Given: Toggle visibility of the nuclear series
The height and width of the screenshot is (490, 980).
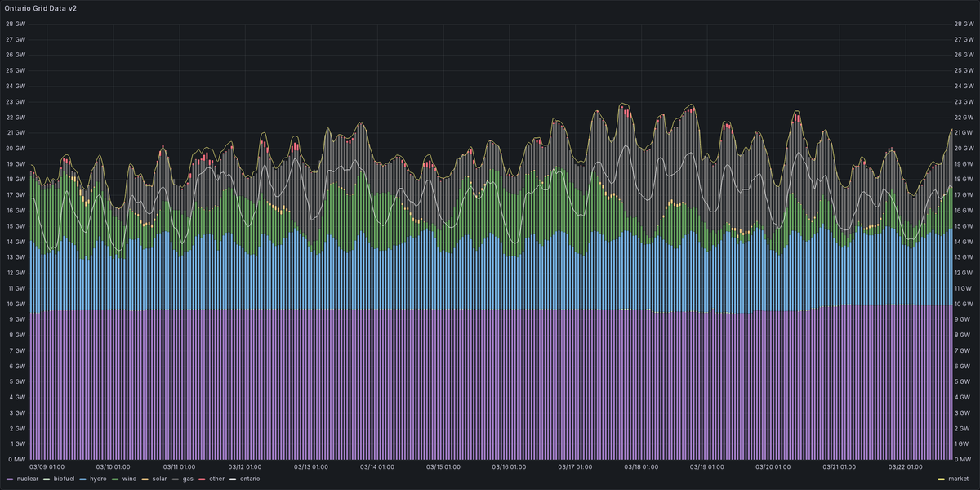Looking at the screenshot, I should pyautogui.click(x=27, y=479).
